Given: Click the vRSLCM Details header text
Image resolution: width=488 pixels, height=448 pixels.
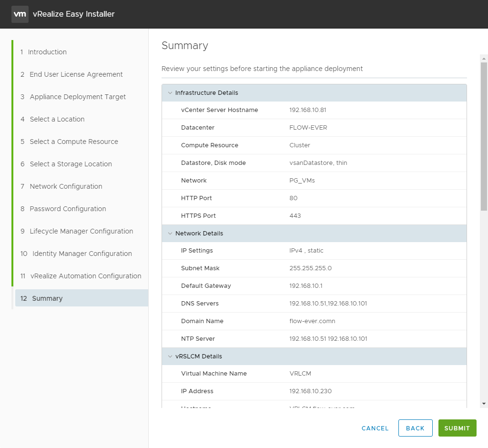Looking at the screenshot, I should coord(199,356).
